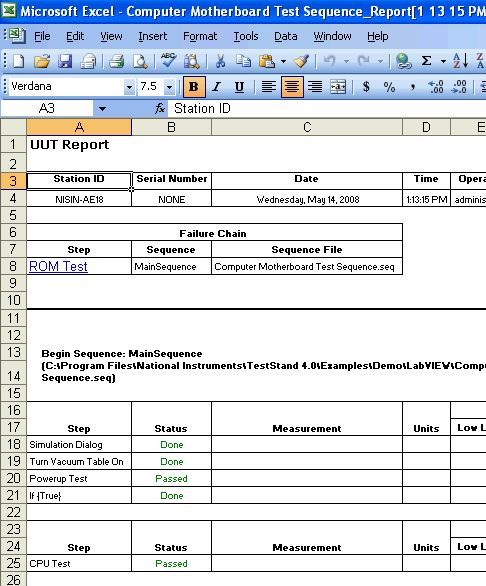Image resolution: width=486 pixels, height=586 pixels.
Task: Open Print Preview magnifier icon
Action: pyautogui.click(x=140, y=61)
